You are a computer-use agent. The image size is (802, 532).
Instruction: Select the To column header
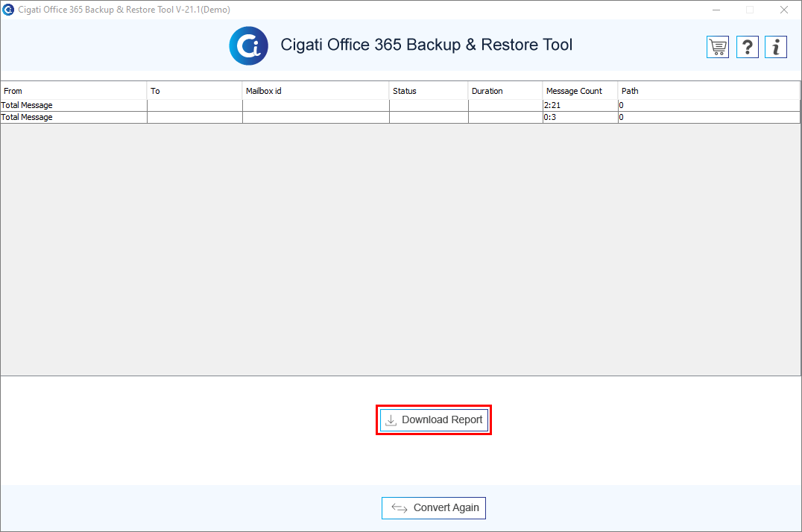click(195, 91)
